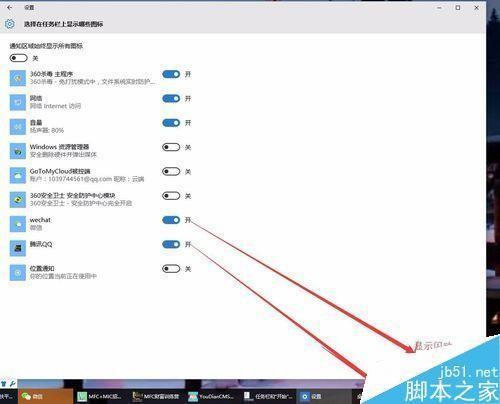This screenshot has height=404, width=500.
Task: Click the Settings gear icon in header
Action: 10,24
